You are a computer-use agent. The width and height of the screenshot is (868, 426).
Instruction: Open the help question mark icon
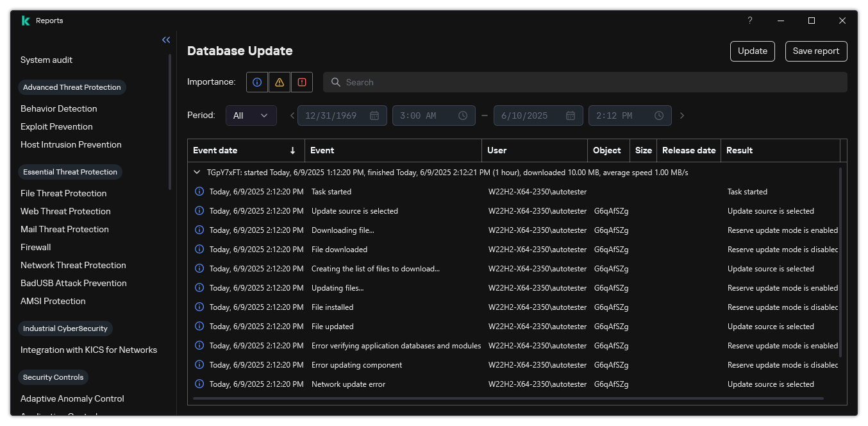click(749, 21)
